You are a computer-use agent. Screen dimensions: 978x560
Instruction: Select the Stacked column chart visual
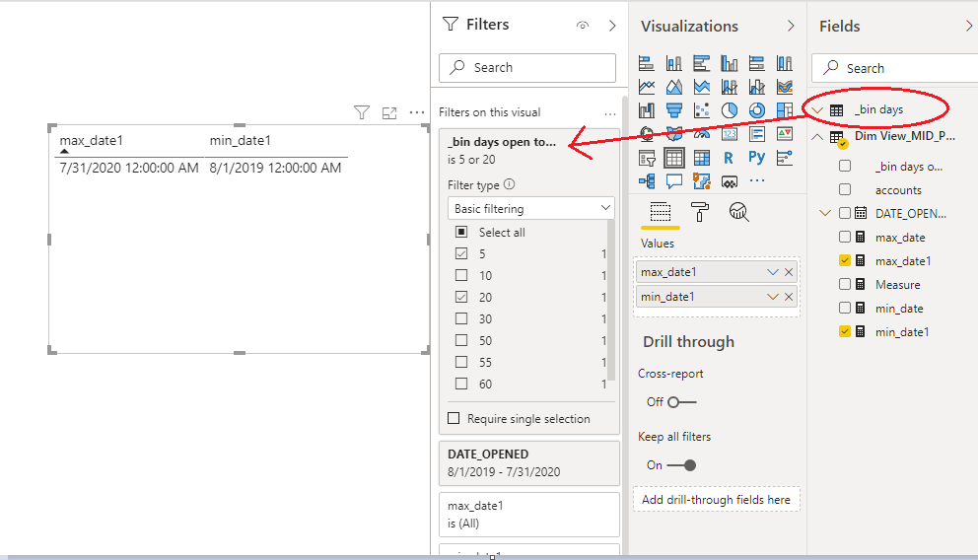(673, 63)
